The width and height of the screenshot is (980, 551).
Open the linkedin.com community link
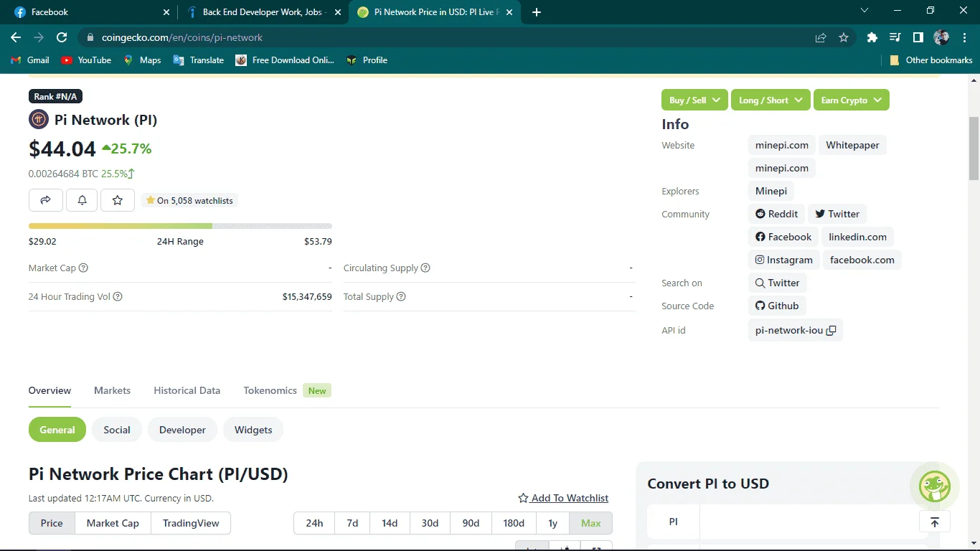coord(857,237)
